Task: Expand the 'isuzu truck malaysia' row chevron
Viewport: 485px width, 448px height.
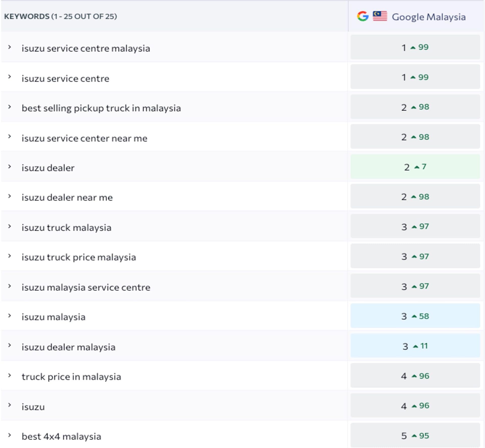Action: coord(10,227)
